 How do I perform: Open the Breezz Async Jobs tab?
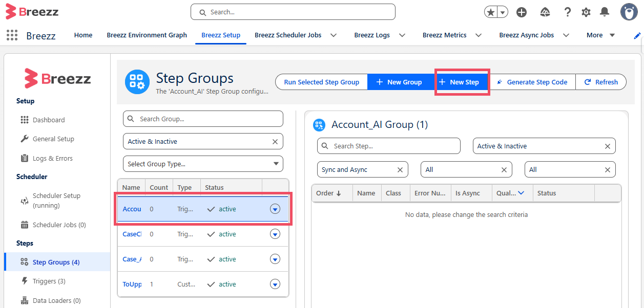527,35
